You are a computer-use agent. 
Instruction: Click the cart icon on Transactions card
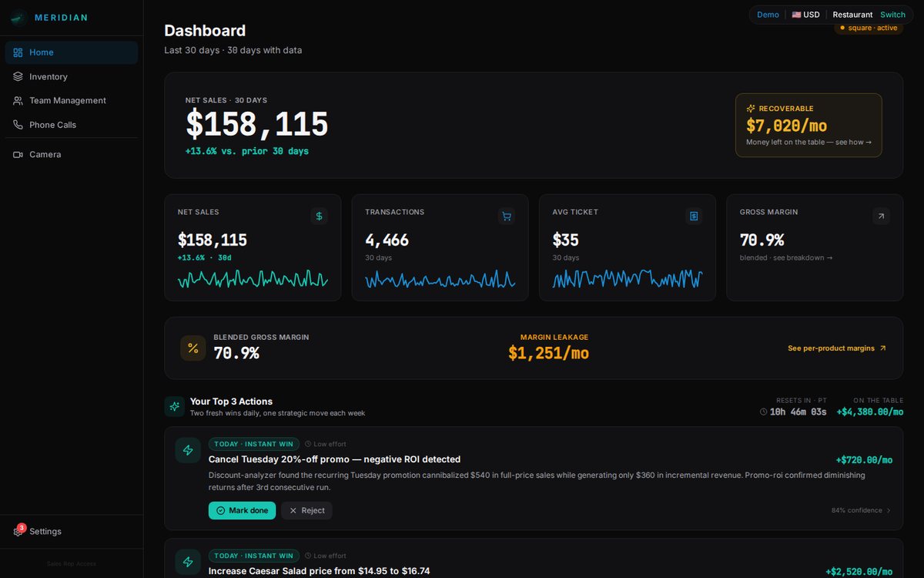tap(507, 217)
